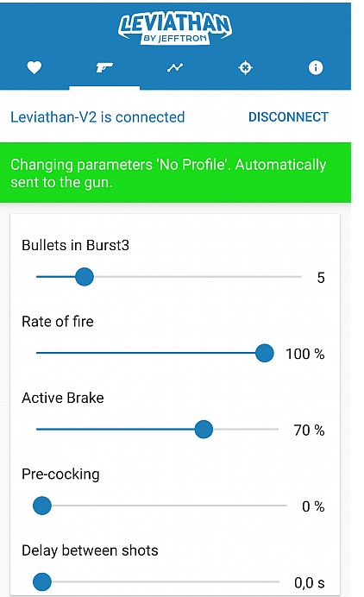
Task: Disconnect from Leviathan-V2
Action: click(288, 116)
